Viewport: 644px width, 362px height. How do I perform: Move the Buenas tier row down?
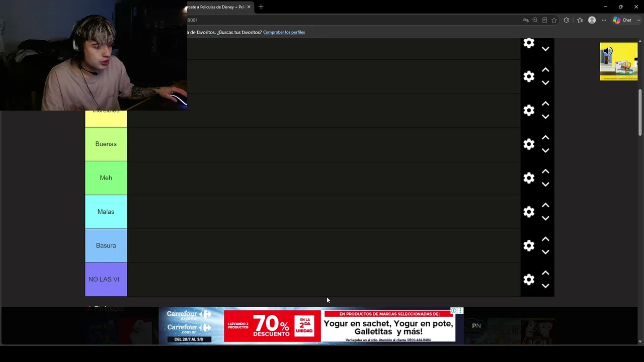click(545, 150)
